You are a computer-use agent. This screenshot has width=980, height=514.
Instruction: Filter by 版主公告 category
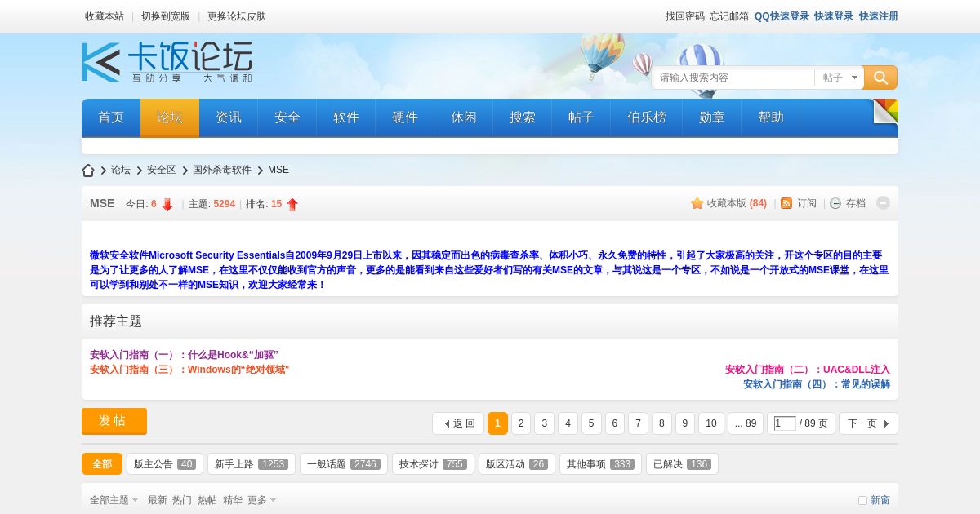164,464
